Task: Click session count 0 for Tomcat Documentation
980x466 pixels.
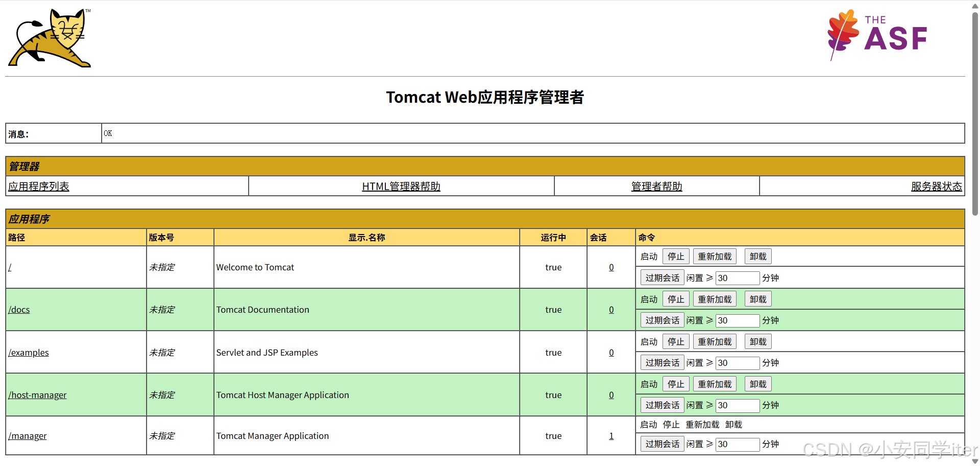Action: click(611, 310)
